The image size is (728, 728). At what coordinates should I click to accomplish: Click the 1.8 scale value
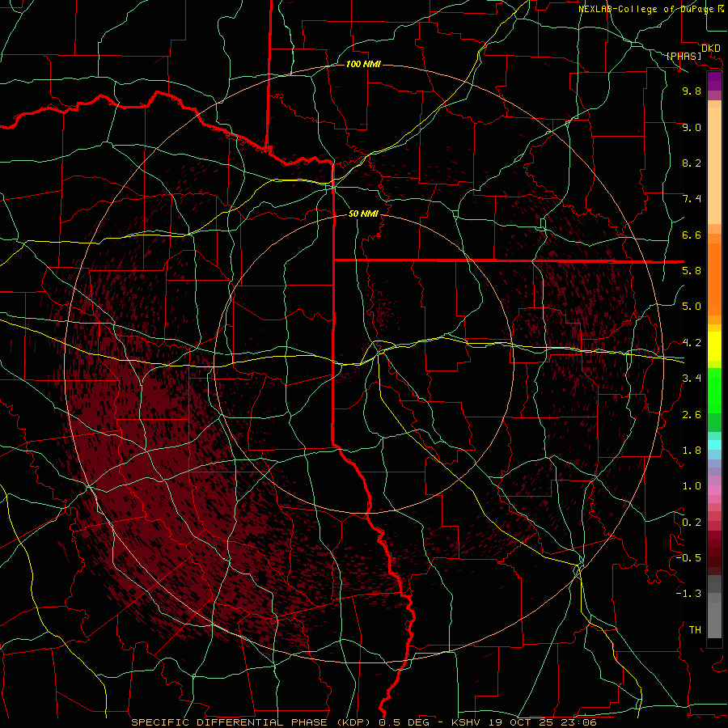692,451
